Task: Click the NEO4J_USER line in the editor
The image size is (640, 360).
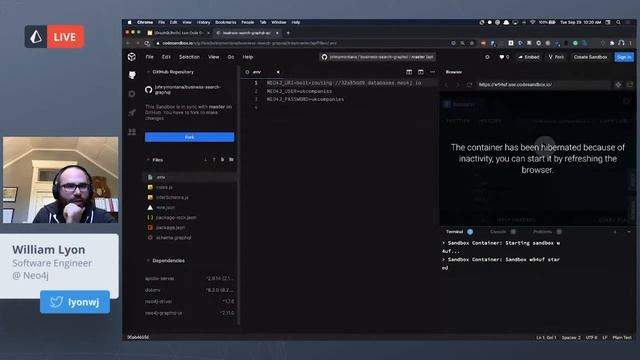Action: click(299, 91)
